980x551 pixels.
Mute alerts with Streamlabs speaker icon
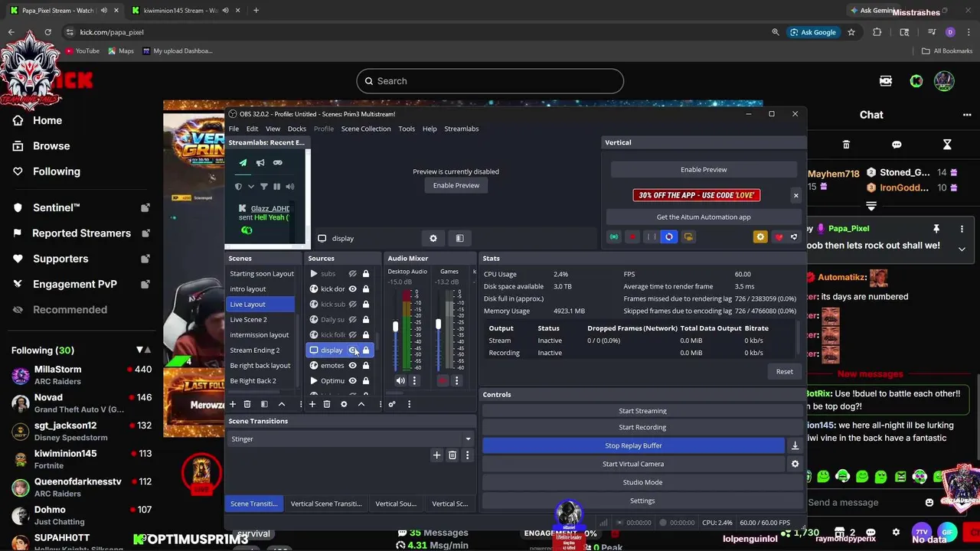290,187
